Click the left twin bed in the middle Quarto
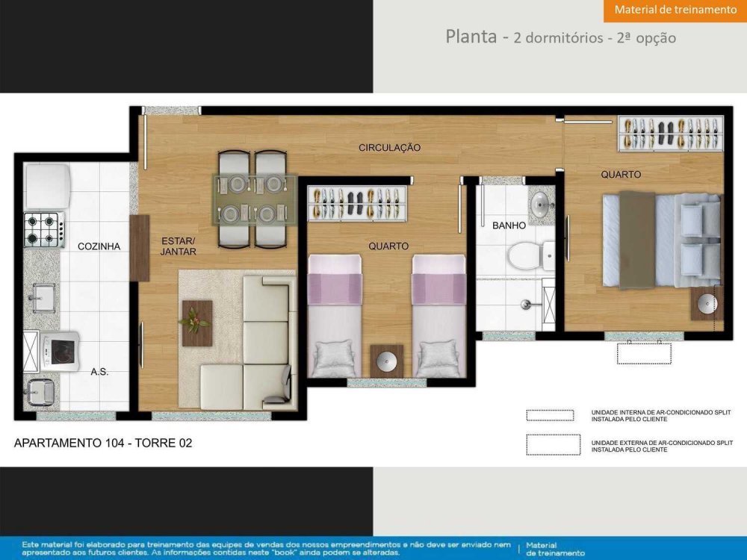 click(x=334, y=315)
